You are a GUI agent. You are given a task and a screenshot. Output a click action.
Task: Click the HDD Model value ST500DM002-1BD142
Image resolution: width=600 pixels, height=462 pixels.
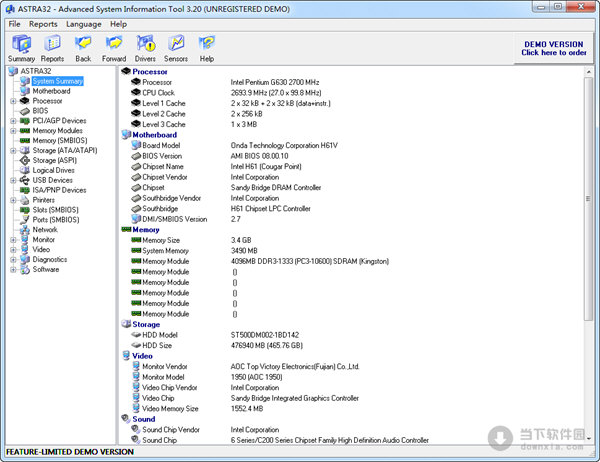[265, 335]
